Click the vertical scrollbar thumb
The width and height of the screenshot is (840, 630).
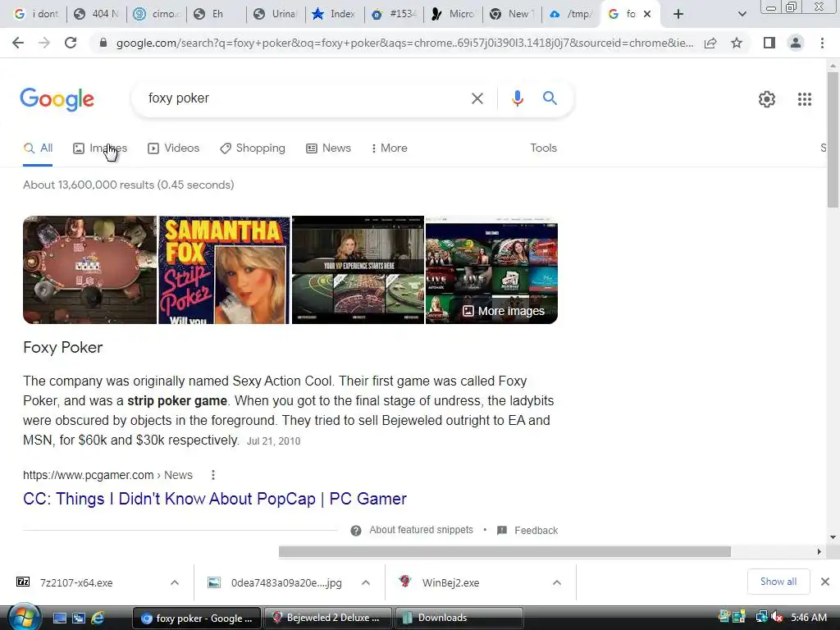[833, 139]
